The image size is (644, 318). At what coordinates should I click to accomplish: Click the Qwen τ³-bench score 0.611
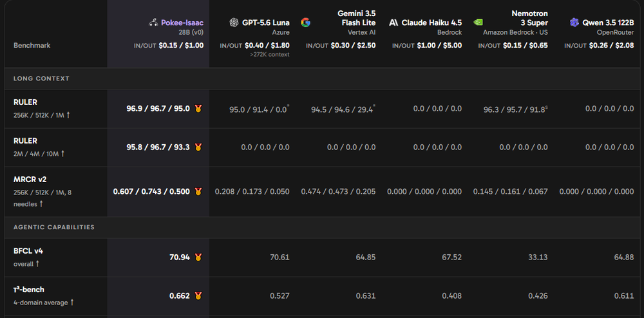click(x=624, y=295)
